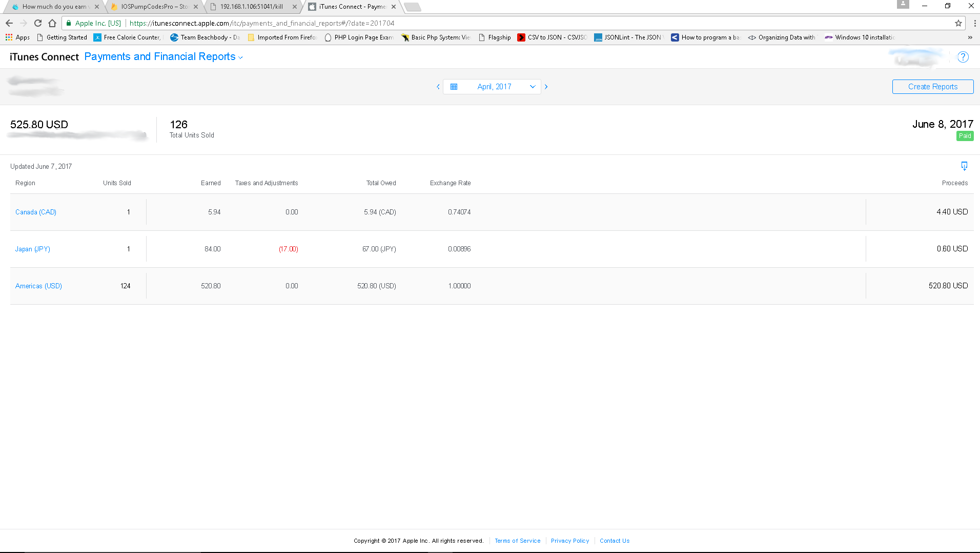
Task: Open the Basic Php System bookmark
Action: tap(436, 37)
